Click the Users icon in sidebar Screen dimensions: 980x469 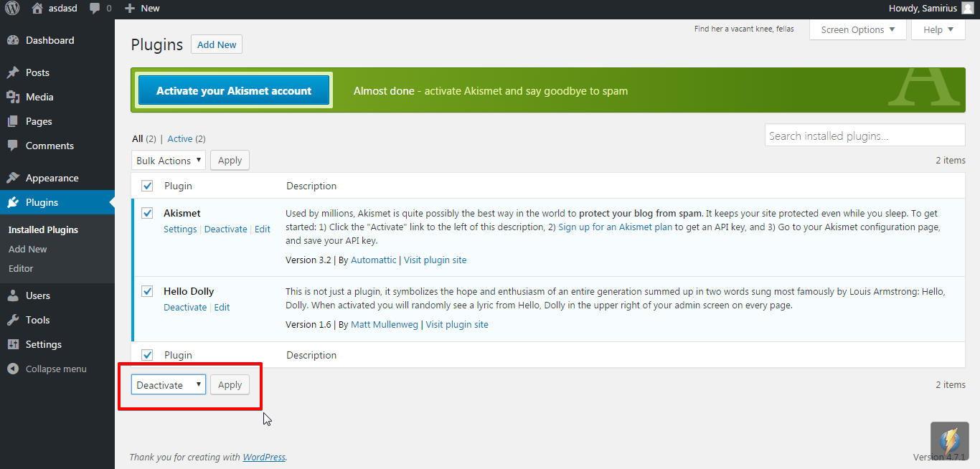pyautogui.click(x=13, y=295)
